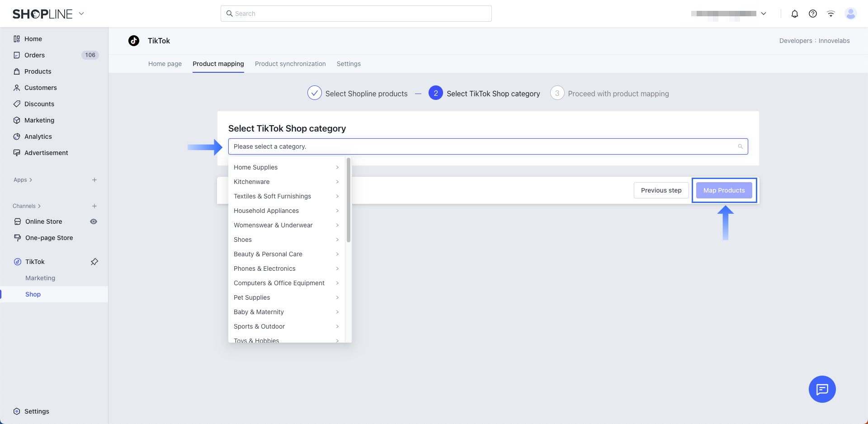868x424 pixels.
Task: Click the Wi-Fi signal icon in the header
Action: [x=830, y=14]
